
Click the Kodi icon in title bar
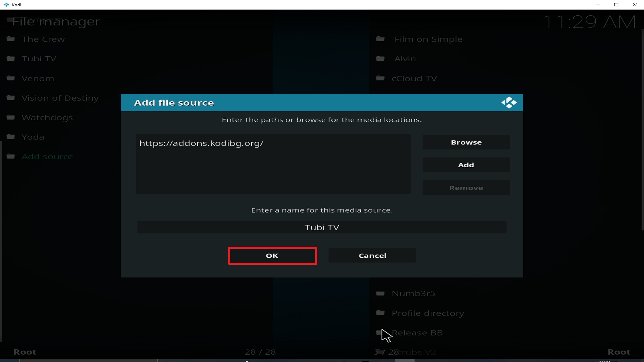[6, 5]
